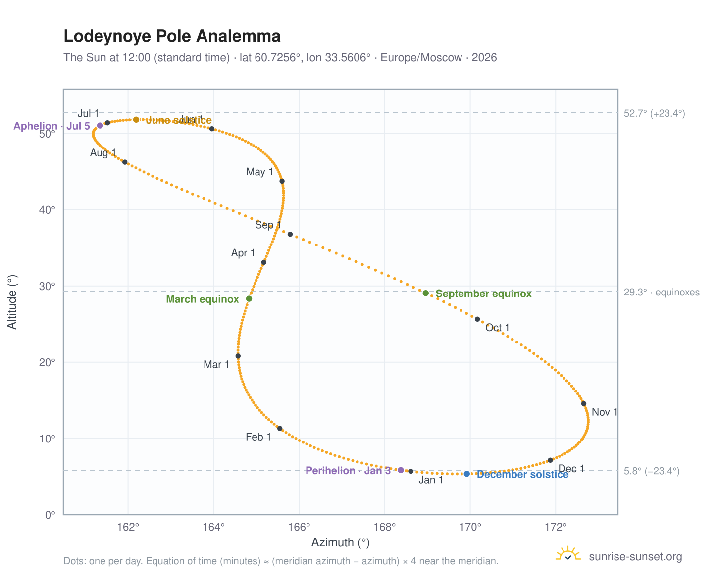Screen dimensions: 717x588
Task: Select the Perihelion Jan 3 purple dot
Action: [401, 470]
